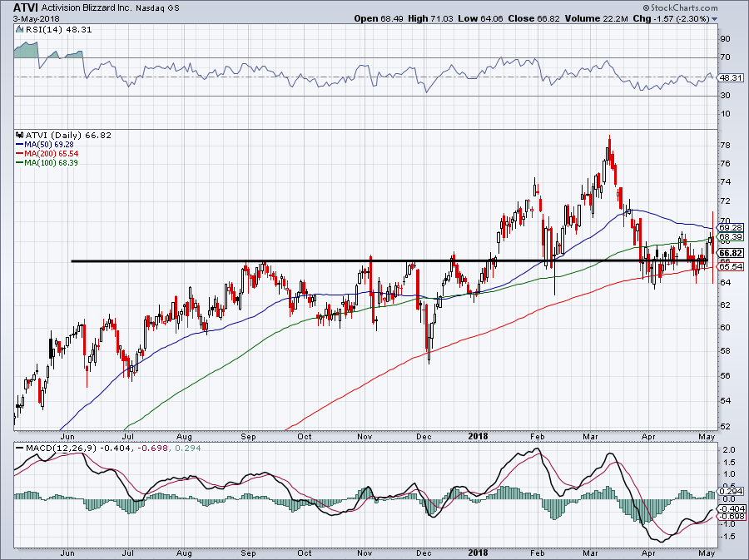Screen dimensions: 749x560
Task: Click the ATVI (Daily) 66.82 legend label
Action: (x=68, y=135)
